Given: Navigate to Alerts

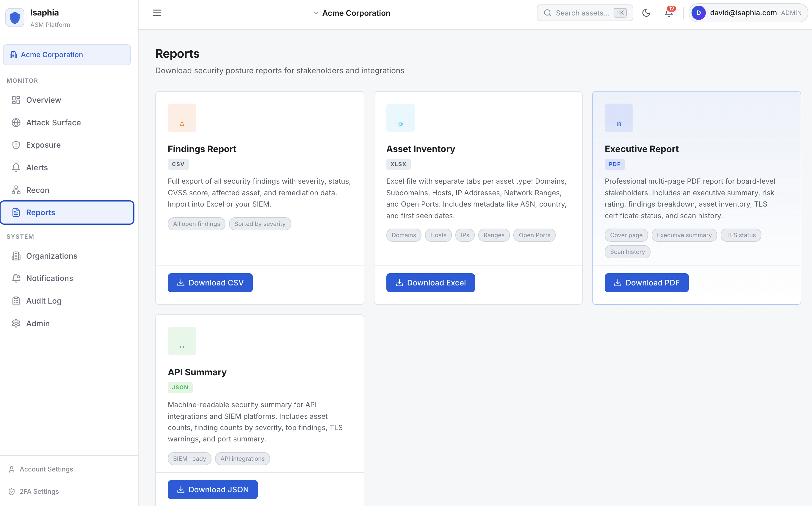Looking at the screenshot, I should (67, 167).
